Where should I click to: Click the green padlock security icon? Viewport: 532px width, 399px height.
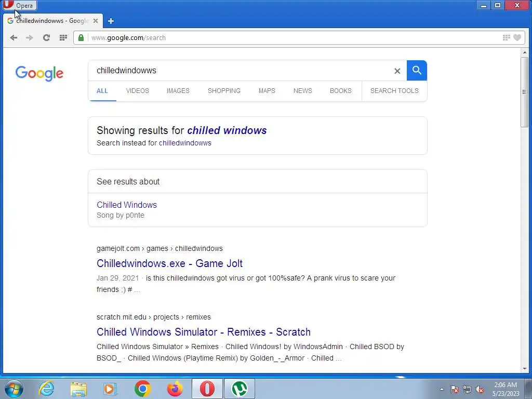[x=81, y=37]
